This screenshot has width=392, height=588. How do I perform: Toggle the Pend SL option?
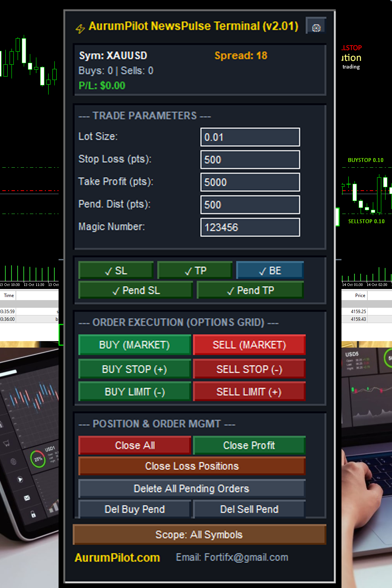136,291
